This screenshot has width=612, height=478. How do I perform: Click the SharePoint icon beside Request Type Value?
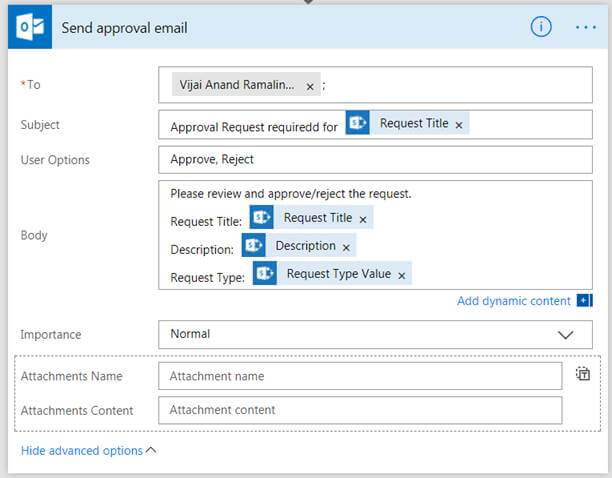pyautogui.click(x=265, y=274)
